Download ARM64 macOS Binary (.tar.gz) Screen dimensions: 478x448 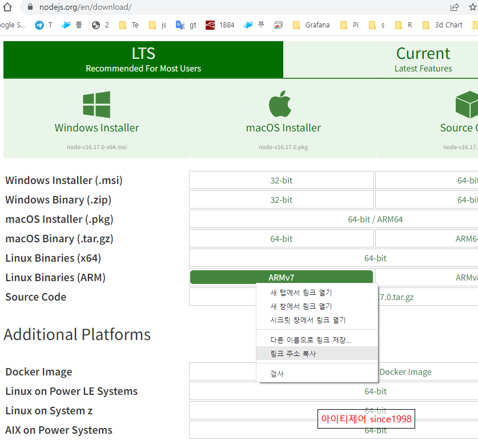coord(427,238)
